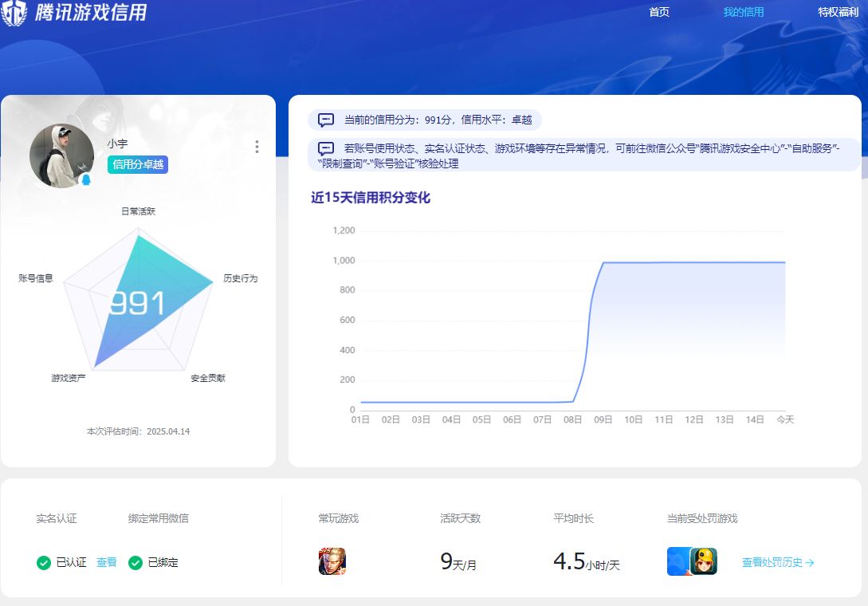Click the chat icon beside current credit score

point(326,120)
